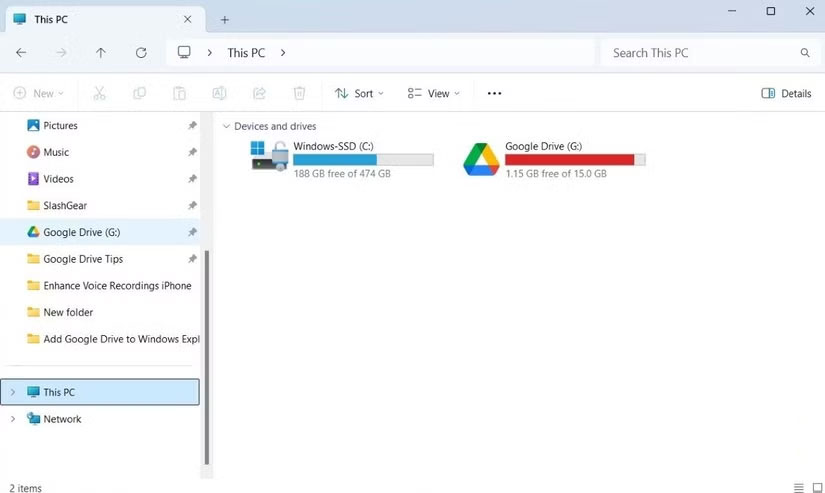Click chevron after This PC in address bar
825x493 pixels.
(283, 53)
